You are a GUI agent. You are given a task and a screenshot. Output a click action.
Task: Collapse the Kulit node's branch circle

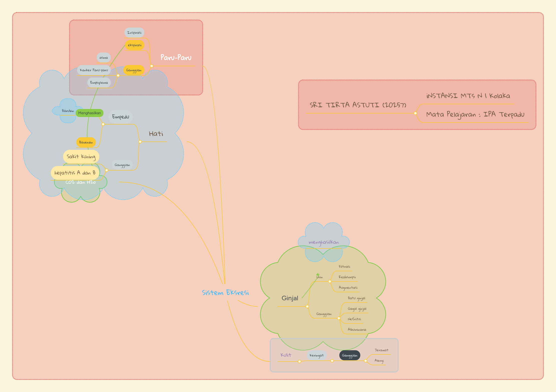pos(300,361)
